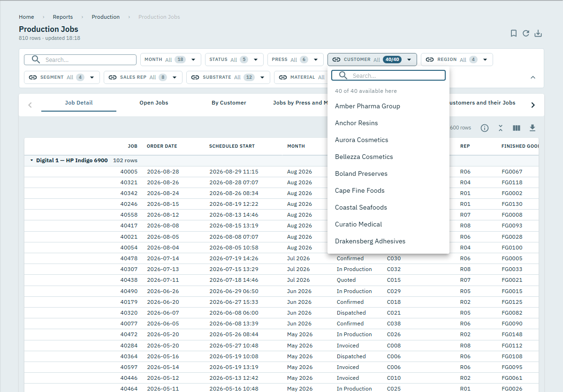Open the Sales Rep filter dropdown
Screen dimensions: 563x392
143,77
